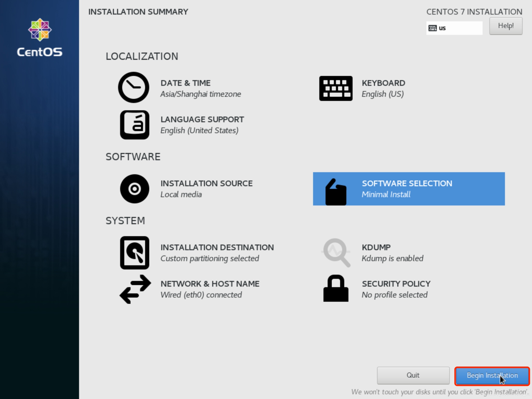Viewport: 532px width, 399px height.
Task: Open the INSTALLATION SOURCE label
Action: pos(206,183)
